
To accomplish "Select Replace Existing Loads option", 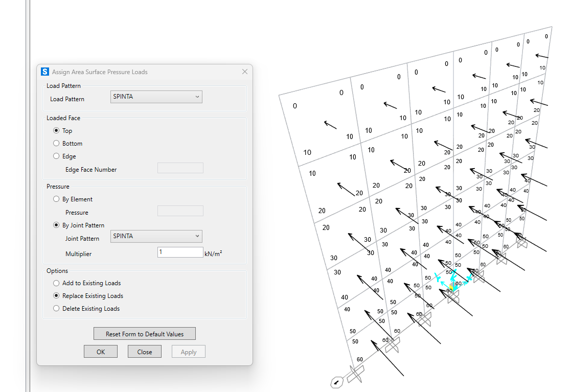I will (x=57, y=296).
